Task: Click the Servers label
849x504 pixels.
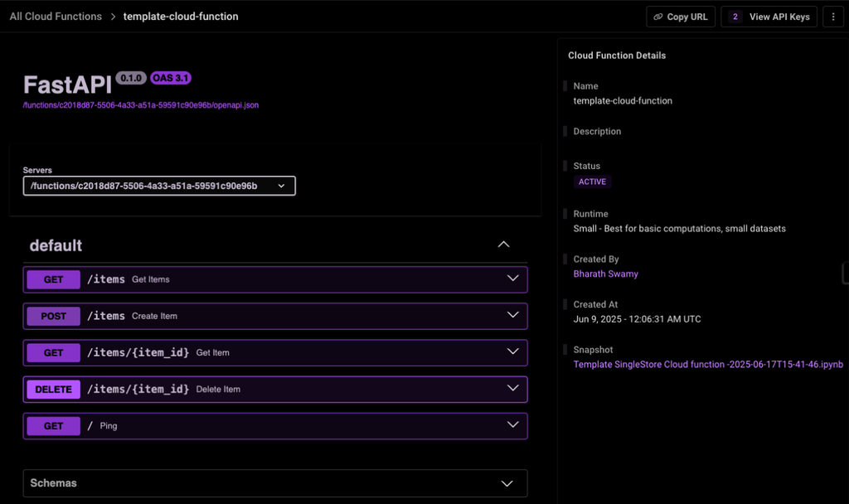Action: pos(37,170)
